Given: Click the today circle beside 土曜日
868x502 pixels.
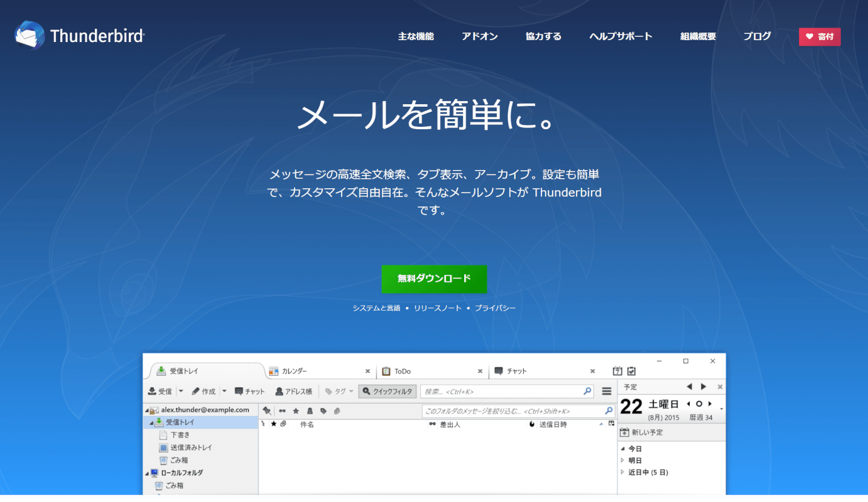Looking at the screenshot, I should tap(699, 403).
